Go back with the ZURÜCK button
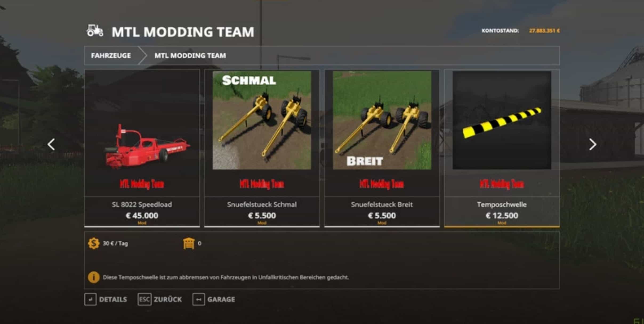Viewport: 644px width, 324px height. pos(168,300)
